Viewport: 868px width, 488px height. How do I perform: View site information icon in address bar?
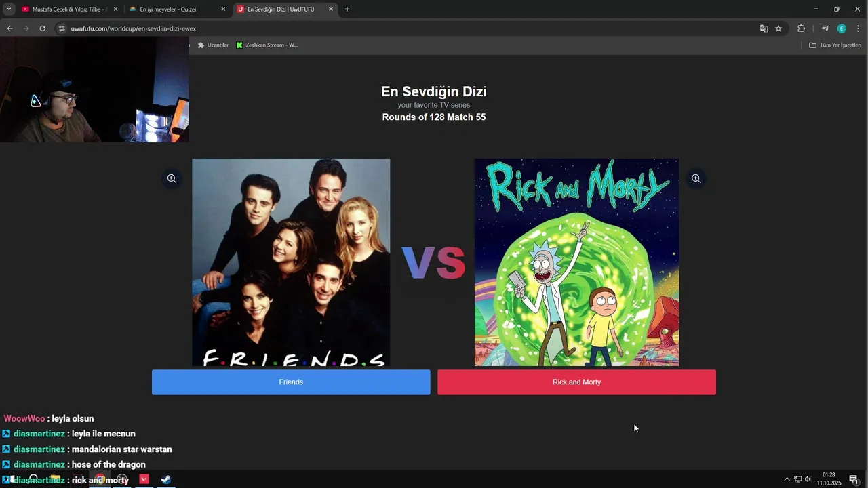click(x=62, y=28)
